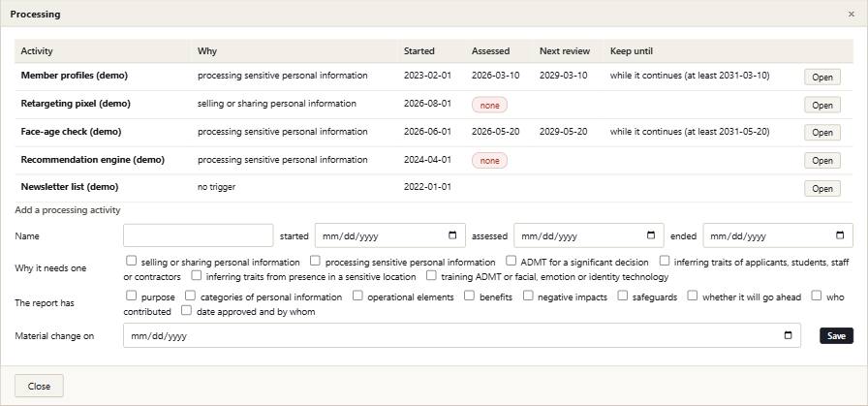This screenshot has height=406, width=868.
Task: Click next review date 2029-05-20
Action: [564, 132]
